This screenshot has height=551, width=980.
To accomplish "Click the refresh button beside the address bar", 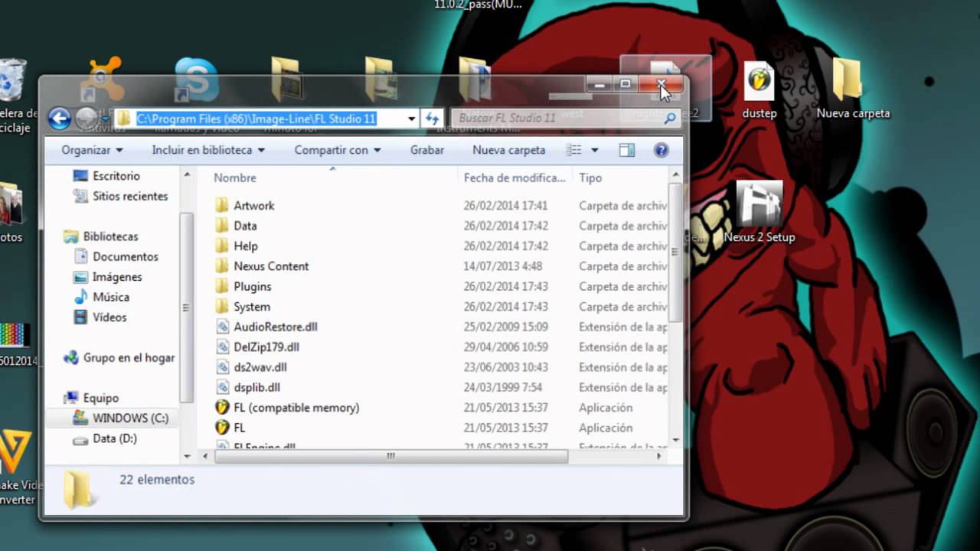I will tap(433, 119).
